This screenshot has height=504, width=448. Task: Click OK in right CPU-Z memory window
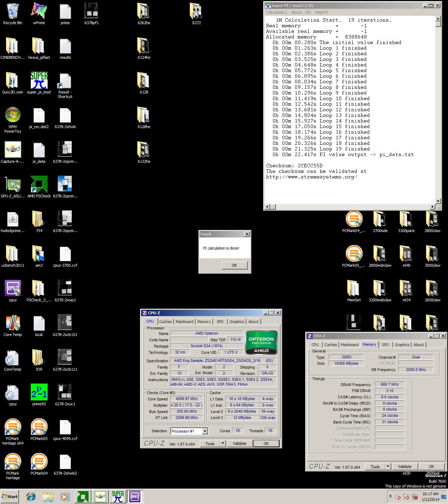[x=431, y=467]
